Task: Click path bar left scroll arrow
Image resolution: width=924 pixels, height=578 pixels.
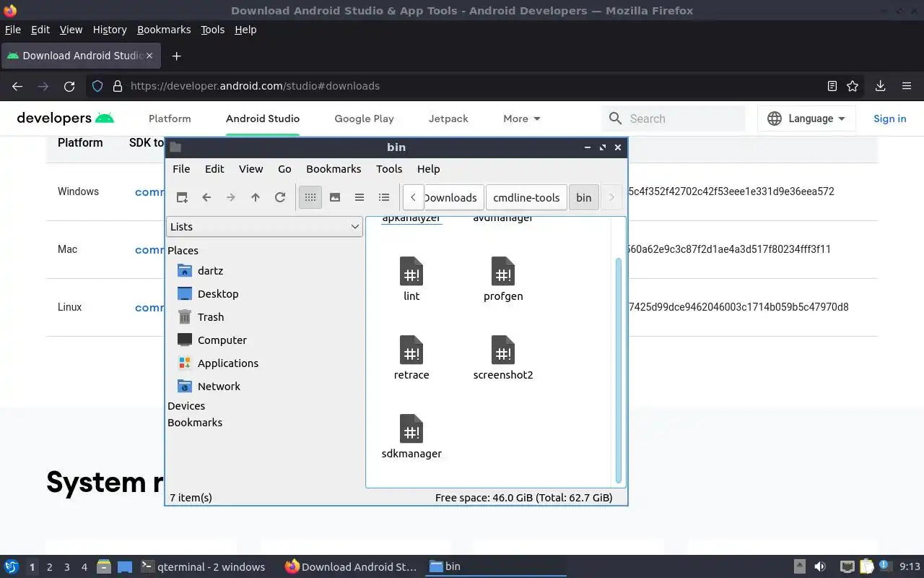Action: (x=413, y=197)
